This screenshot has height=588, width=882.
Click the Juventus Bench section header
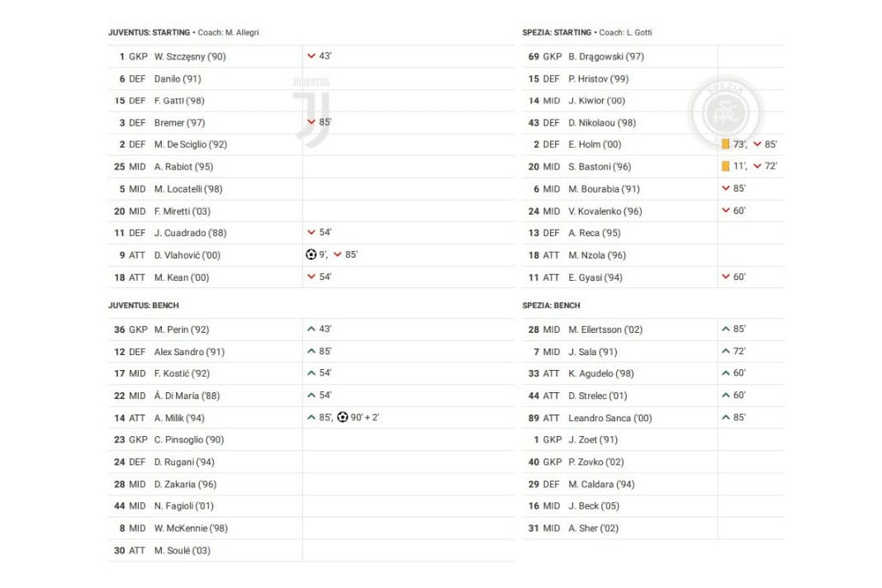[144, 306]
